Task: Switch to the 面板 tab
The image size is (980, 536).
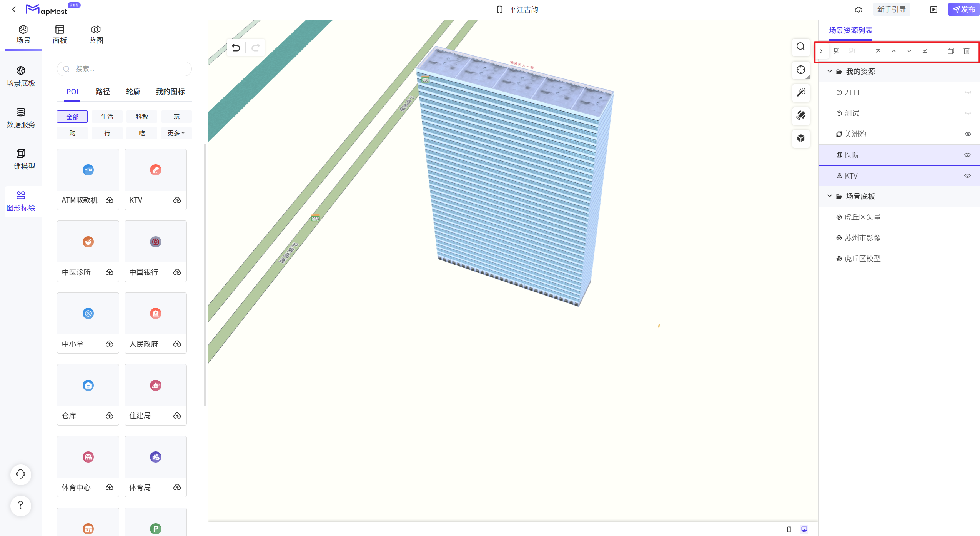Action: (x=60, y=35)
